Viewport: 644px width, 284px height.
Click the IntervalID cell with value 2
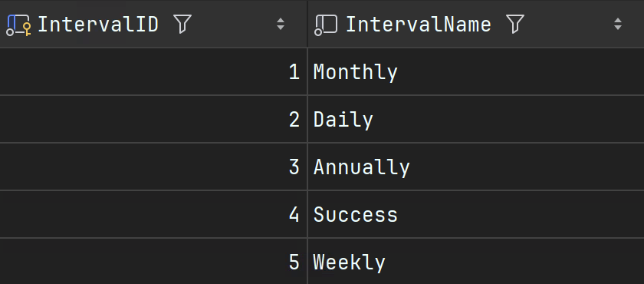click(x=153, y=120)
